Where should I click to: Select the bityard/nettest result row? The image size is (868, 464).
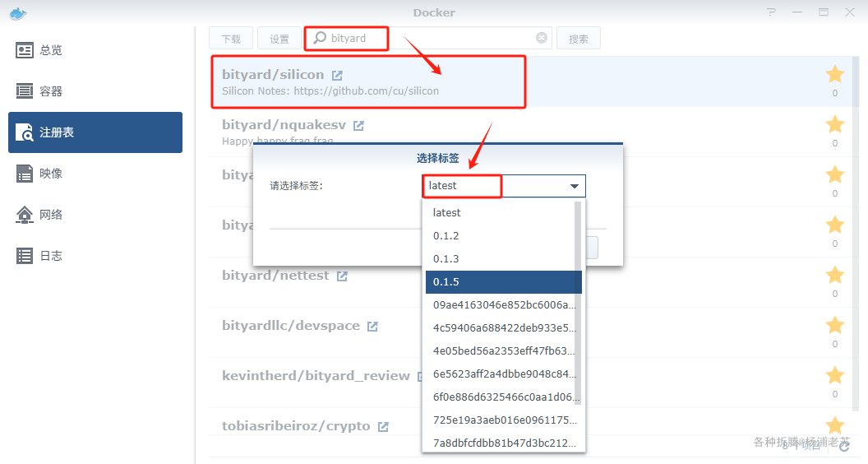tap(532, 282)
